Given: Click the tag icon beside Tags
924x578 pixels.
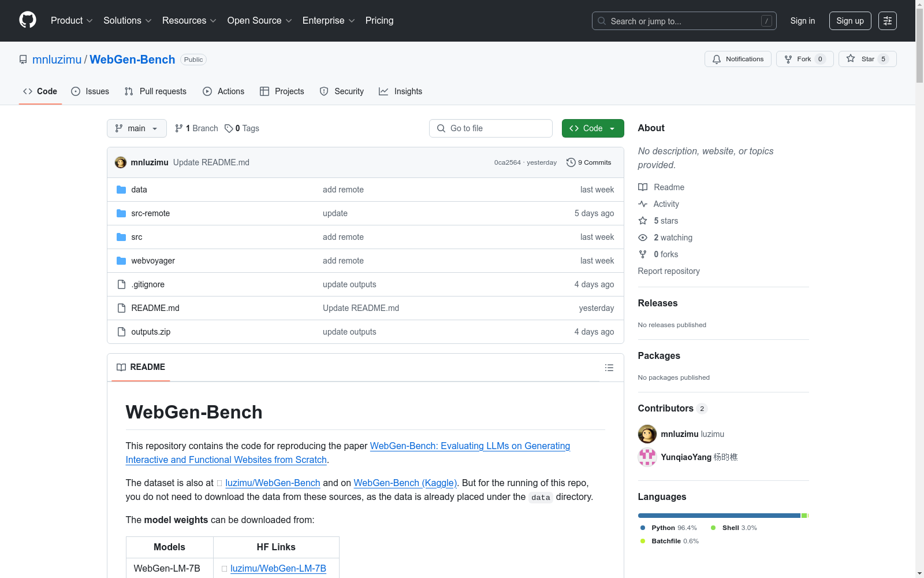Looking at the screenshot, I should pyautogui.click(x=229, y=128).
